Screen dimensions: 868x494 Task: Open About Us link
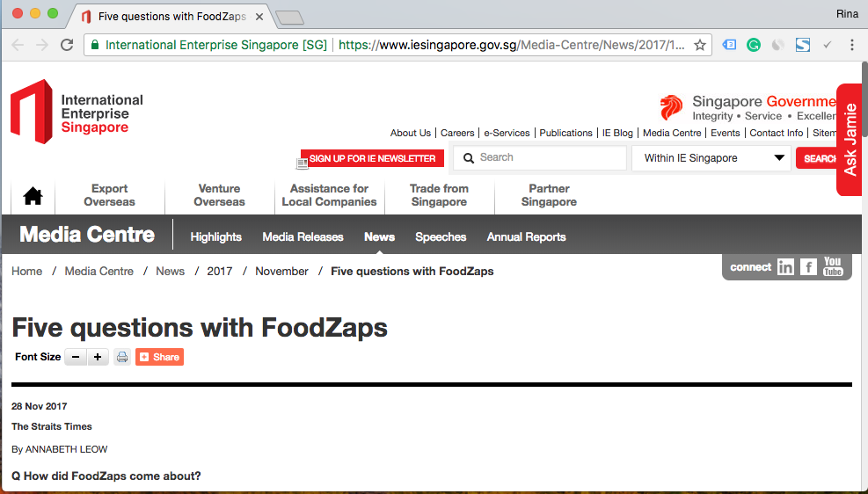410,133
